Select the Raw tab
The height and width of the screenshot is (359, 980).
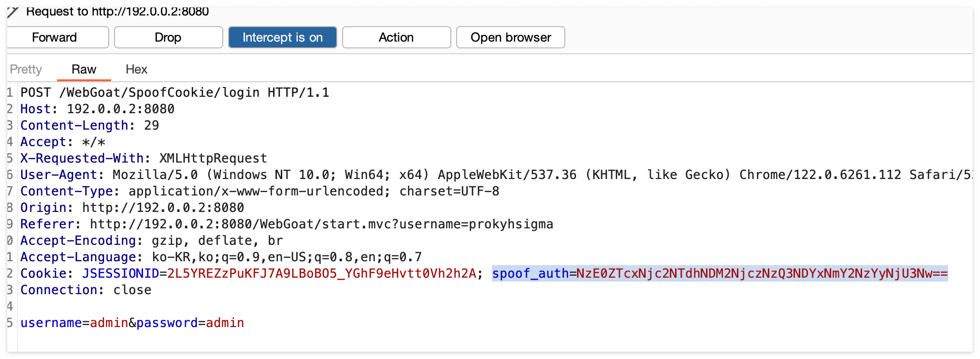point(84,69)
